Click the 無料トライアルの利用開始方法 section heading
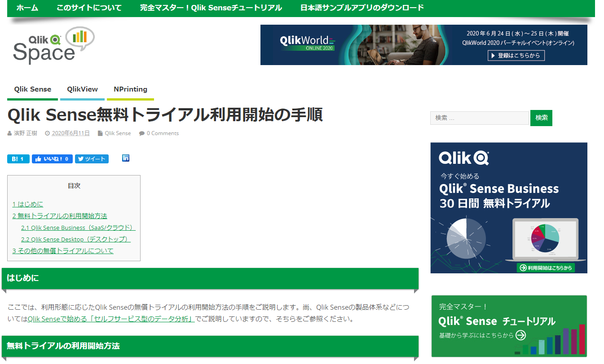Viewport: 604px width, 364px height. [x=210, y=346]
